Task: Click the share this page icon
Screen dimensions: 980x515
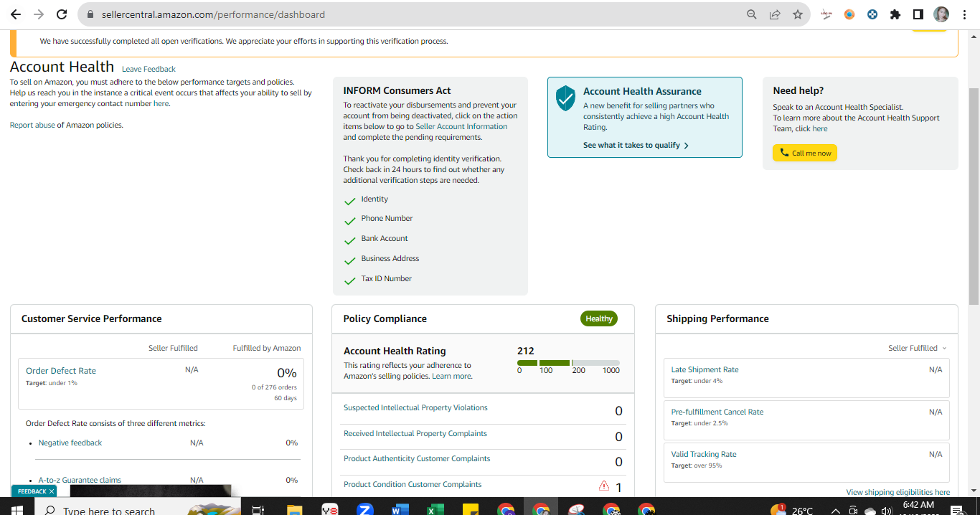Action: pos(775,14)
